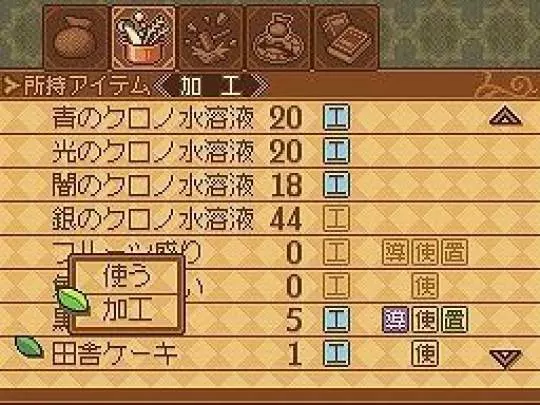Click the down arrow to scroll list

506,359
